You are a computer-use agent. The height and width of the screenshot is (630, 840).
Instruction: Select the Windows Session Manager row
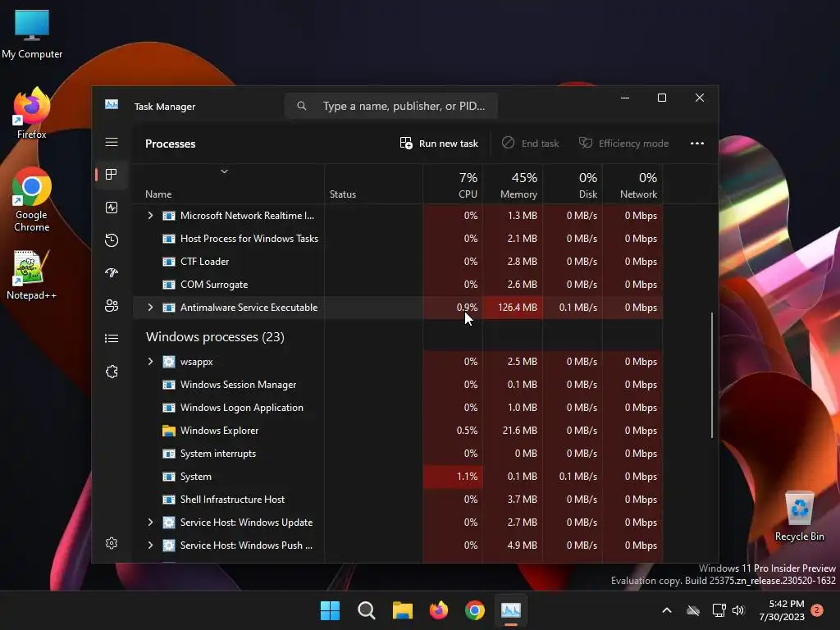(x=398, y=385)
